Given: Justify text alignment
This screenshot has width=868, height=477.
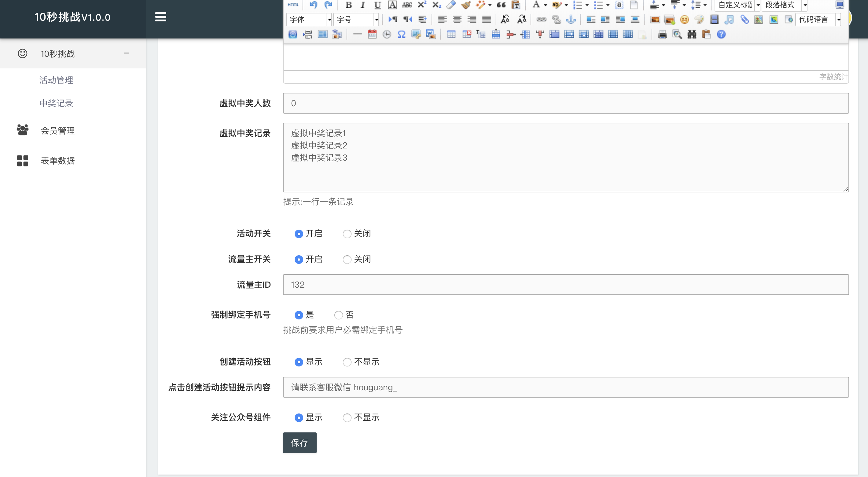Looking at the screenshot, I should (x=486, y=20).
